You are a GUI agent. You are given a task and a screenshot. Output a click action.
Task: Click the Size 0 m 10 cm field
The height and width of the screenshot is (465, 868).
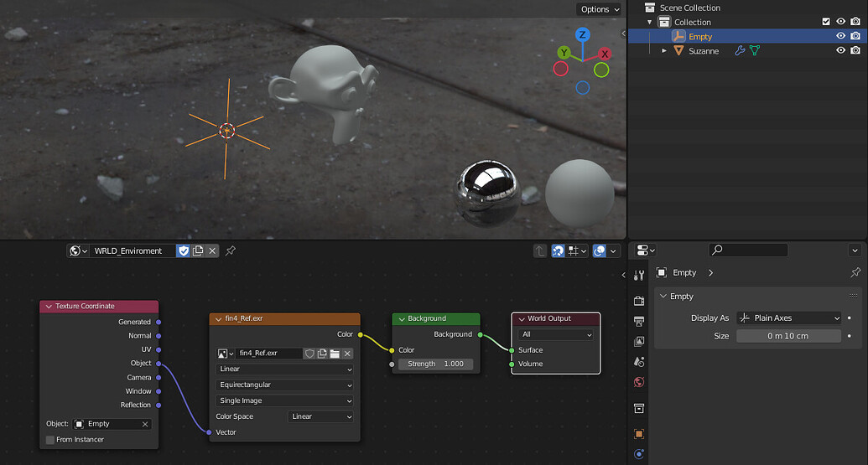789,336
